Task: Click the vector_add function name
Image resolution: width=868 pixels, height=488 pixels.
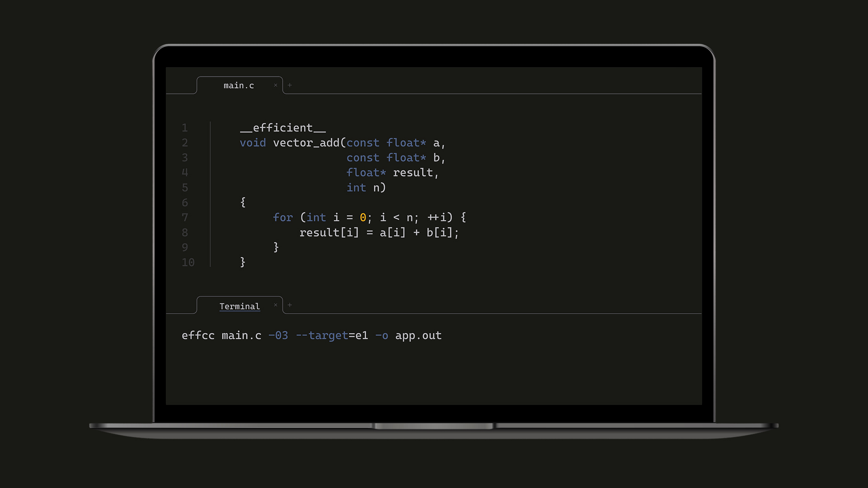Action: (306, 143)
